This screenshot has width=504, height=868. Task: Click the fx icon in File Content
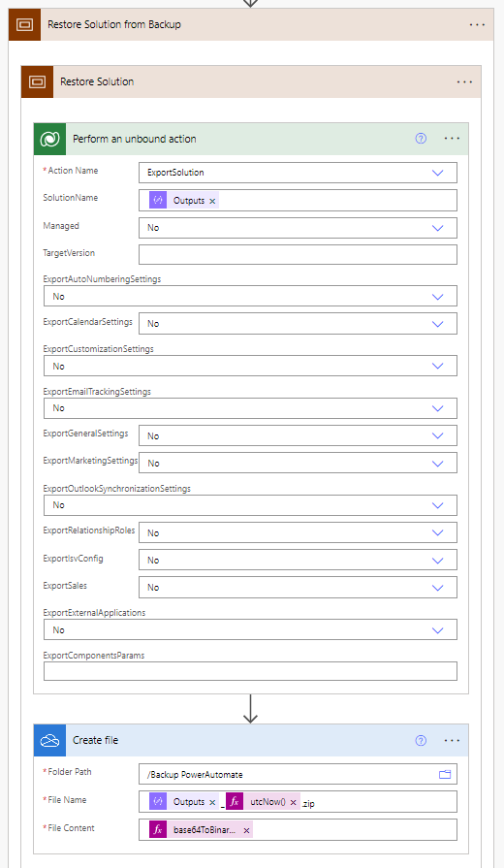point(158,830)
